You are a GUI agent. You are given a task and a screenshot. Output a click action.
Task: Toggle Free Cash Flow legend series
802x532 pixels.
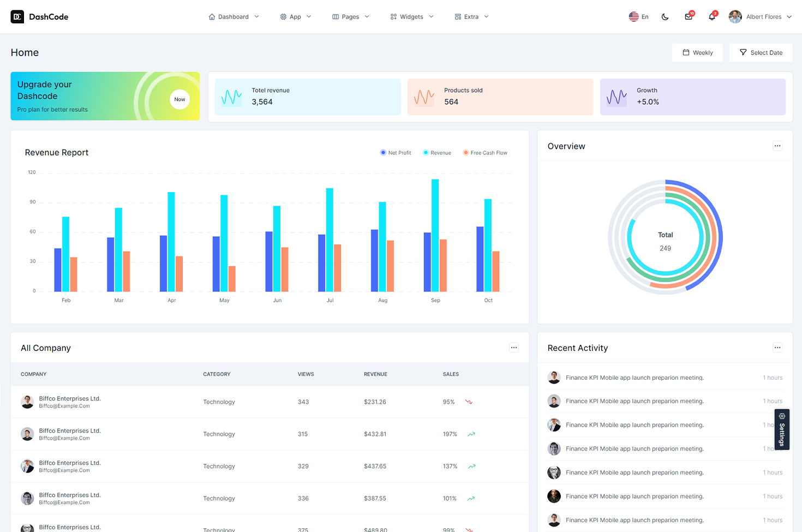click(x=485, y=153)
